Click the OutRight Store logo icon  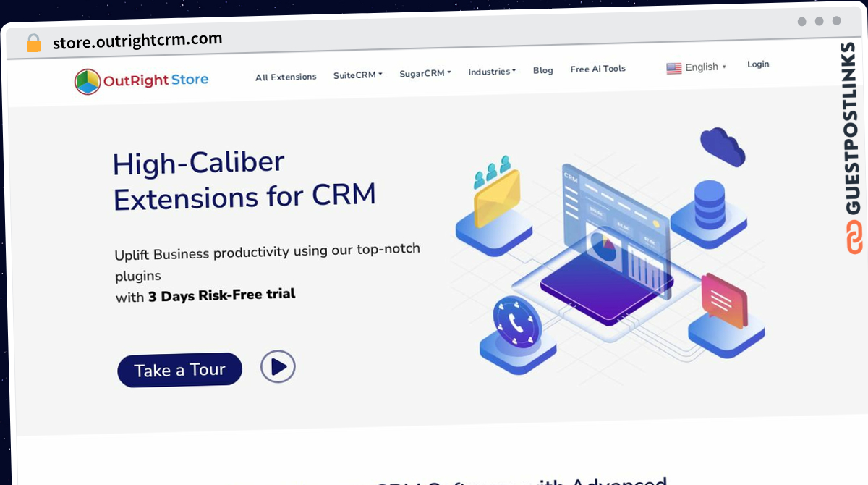tap(88, 82)
